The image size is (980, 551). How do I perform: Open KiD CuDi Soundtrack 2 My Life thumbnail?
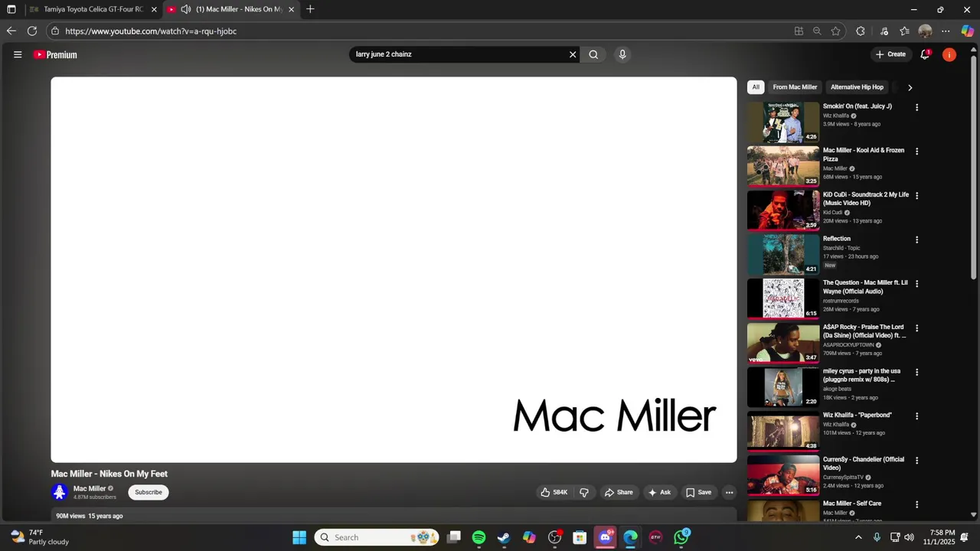783,210
